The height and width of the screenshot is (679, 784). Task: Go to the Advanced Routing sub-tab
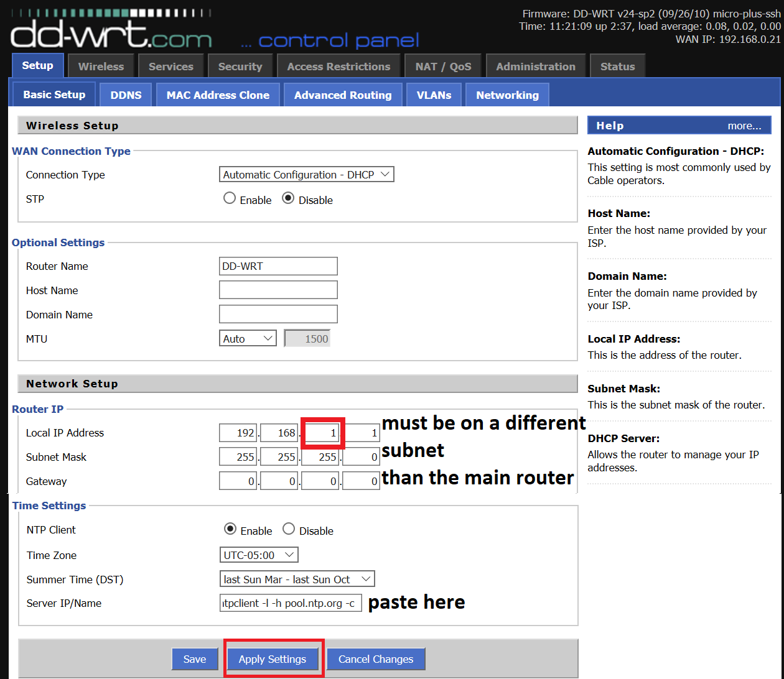(343, 95)
